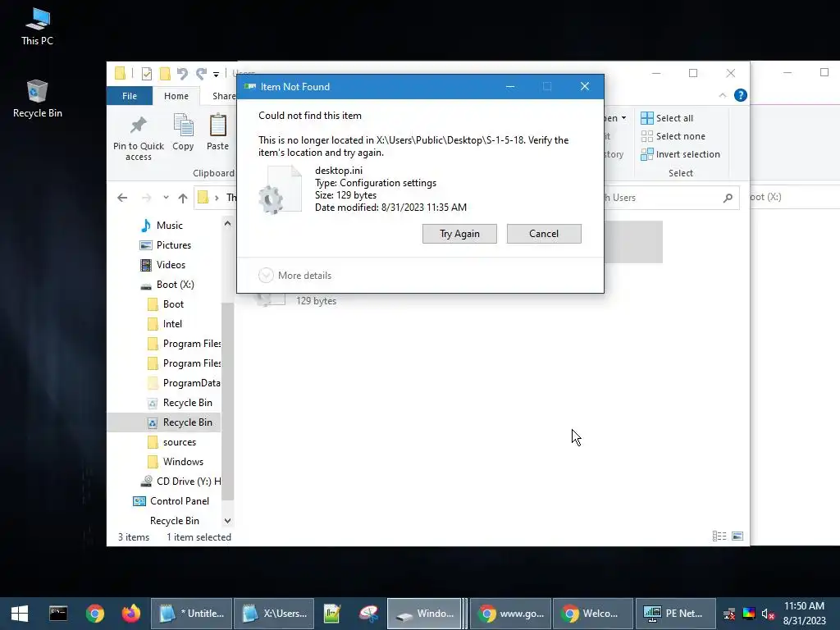Click the network tray icon

[x=729, y=614]
